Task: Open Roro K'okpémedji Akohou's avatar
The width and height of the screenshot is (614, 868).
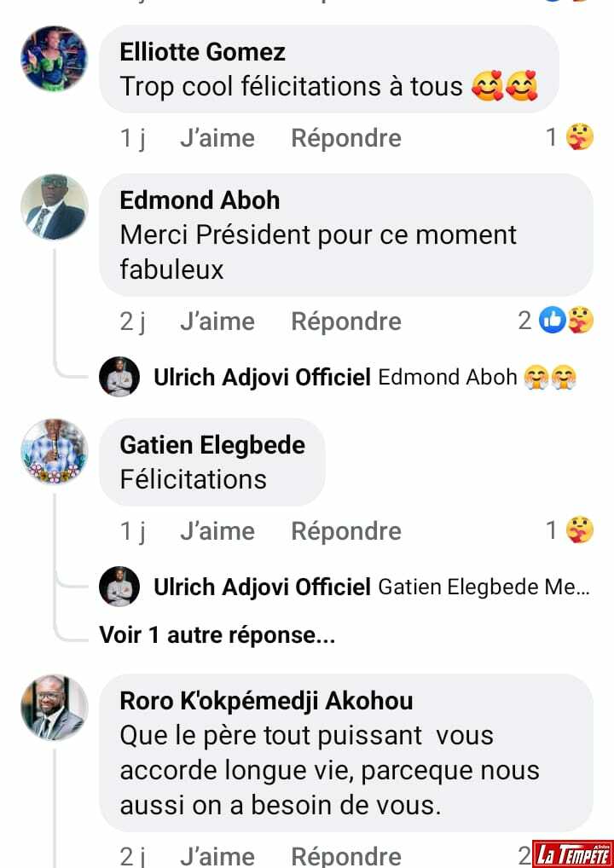Action: click(54, 708)
